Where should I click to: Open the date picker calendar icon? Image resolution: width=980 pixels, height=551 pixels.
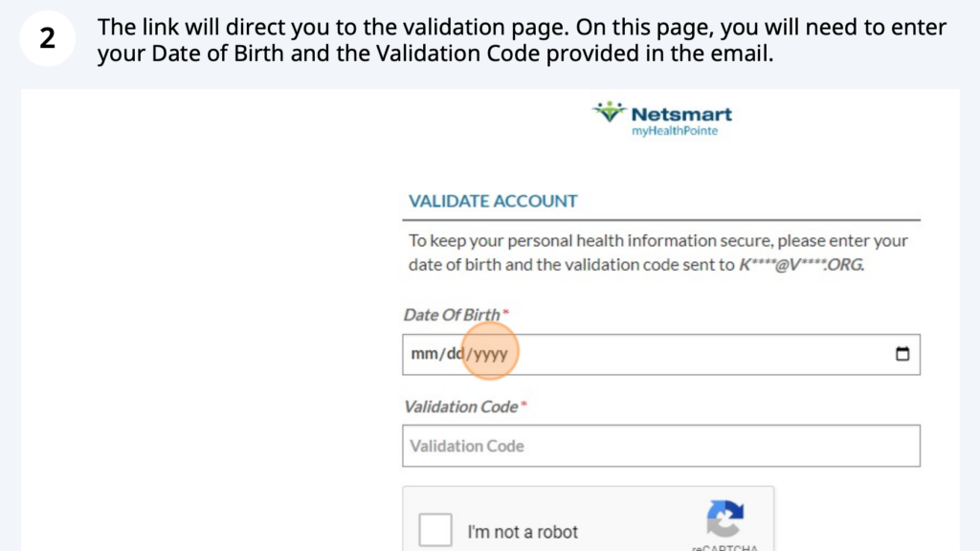[x=902, y=354]
